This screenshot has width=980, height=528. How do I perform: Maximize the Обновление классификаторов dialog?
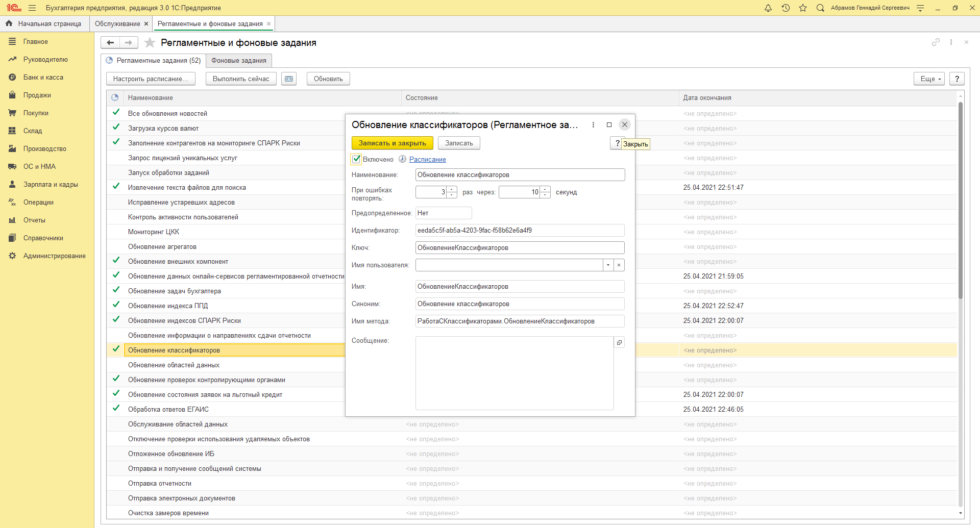point(609,124)
